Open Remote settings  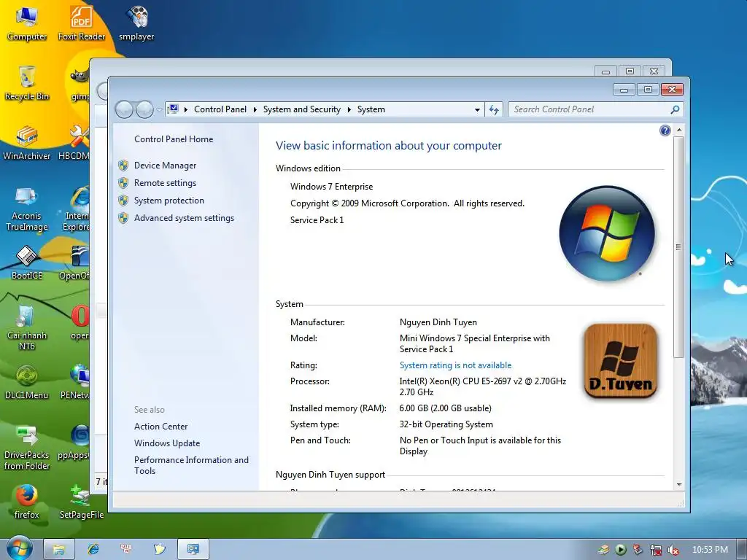[x=166, y=183]
